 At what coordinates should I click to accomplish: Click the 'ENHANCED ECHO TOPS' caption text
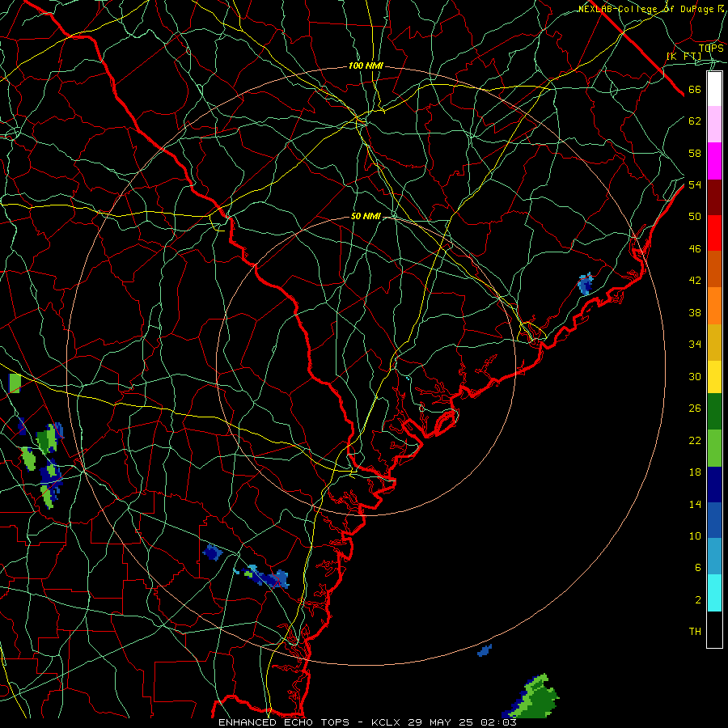284,722
